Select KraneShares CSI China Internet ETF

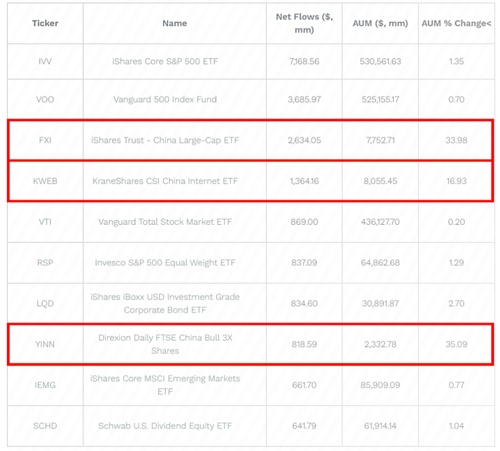(x=165, y=181)
